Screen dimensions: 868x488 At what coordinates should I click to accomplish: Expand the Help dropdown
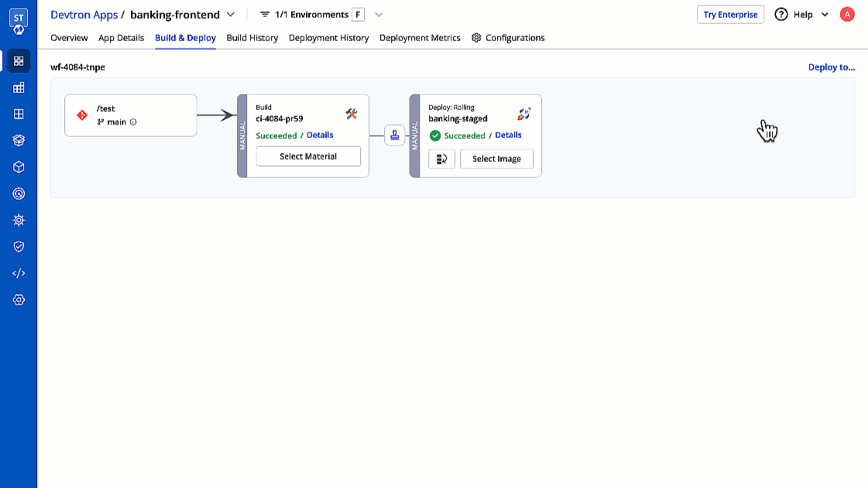pos(824,14)
